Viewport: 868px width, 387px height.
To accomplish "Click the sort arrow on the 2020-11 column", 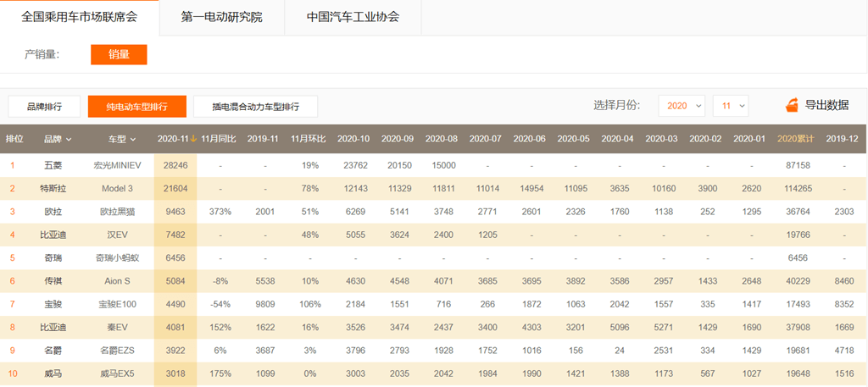I will point(193,139).
